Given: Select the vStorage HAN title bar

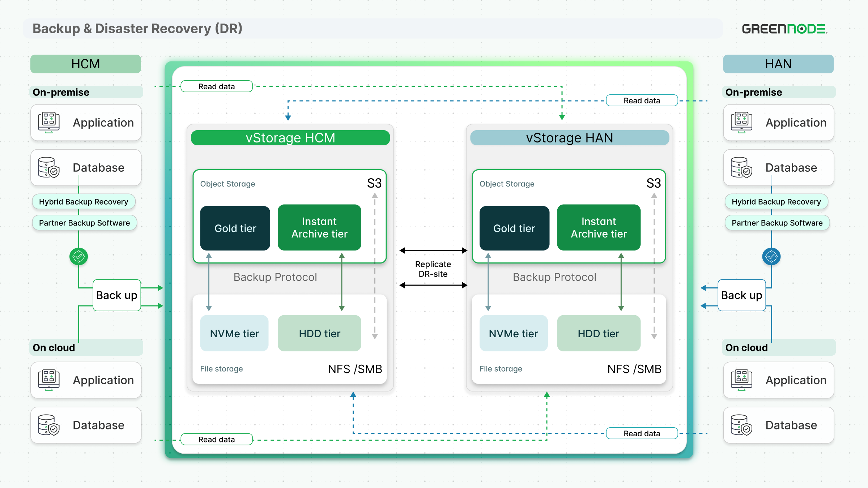Looking at the screenshot, I should pyautogui.click(x=570, y=138).
